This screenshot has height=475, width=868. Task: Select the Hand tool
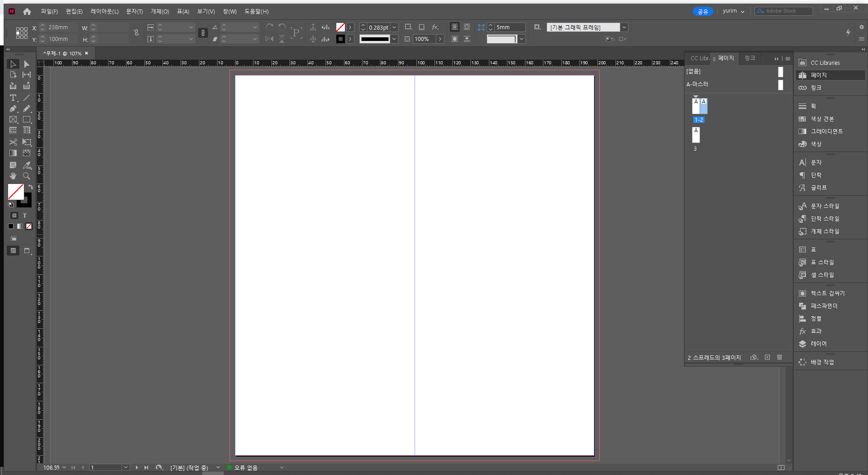tap(13, 176)
